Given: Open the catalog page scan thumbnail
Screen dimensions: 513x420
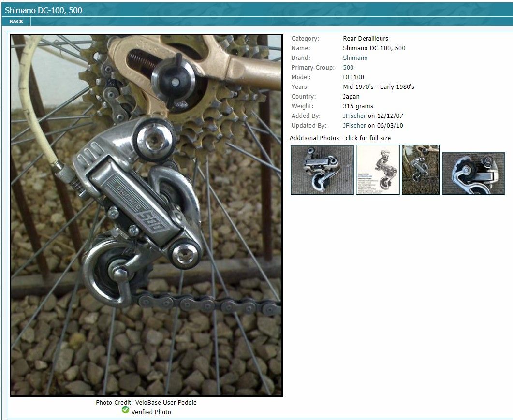Looking at the screenshot, I should tap(378, 170).
